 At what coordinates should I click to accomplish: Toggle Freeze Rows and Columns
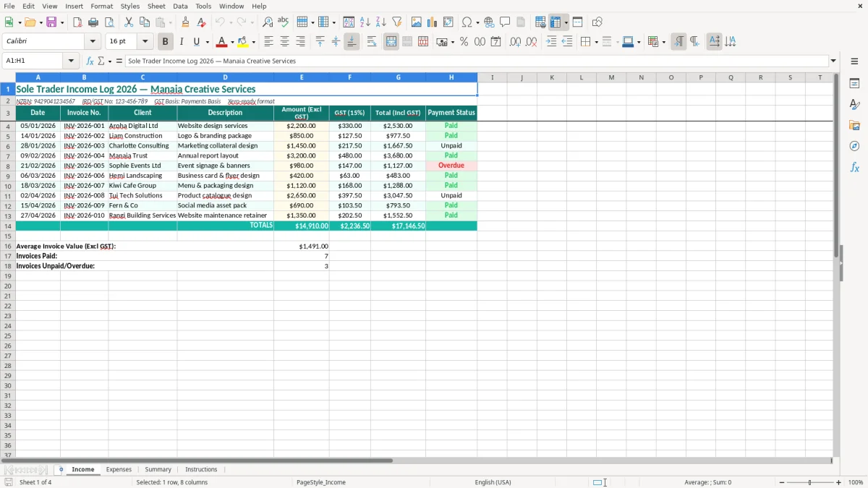coord(556,22)
